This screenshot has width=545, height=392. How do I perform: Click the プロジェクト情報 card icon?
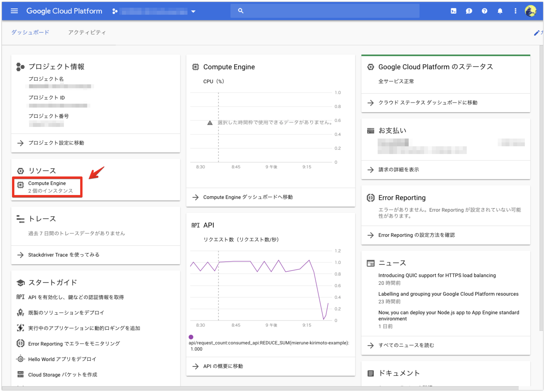click(20, 67)
